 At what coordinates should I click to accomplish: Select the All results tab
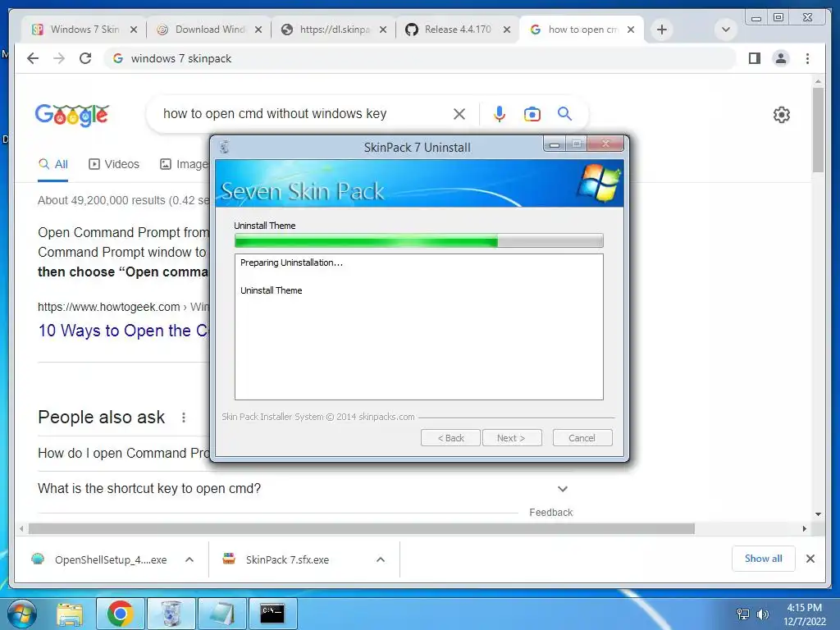tap(53, 164)
